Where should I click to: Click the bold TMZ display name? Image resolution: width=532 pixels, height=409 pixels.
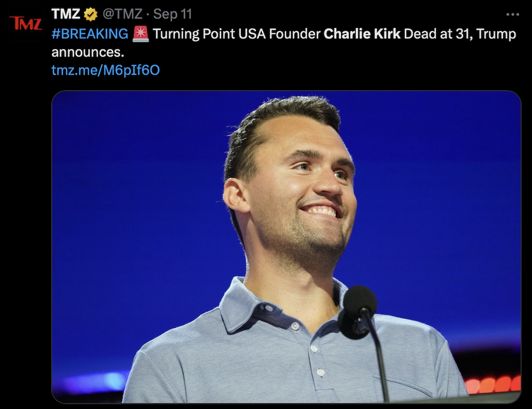pyautogui.click(x=66, y=14)
